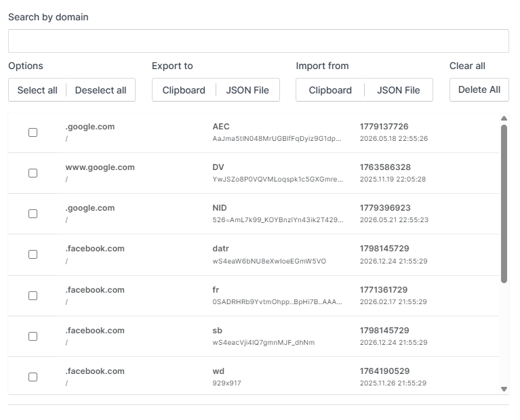Click the wd cookie value 929x917

(x=226, y=383)
